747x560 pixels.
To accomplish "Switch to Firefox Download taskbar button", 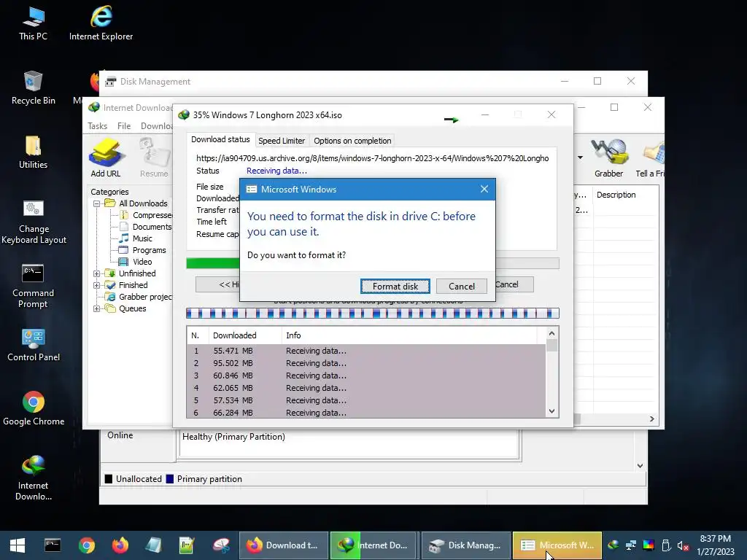I will [284, 545].
